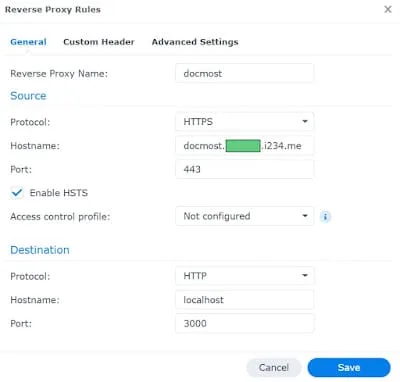The height and width of the screenshot is (382, 400).
Task: Click the Source Port field showing 443
Action: pos(244,169)
